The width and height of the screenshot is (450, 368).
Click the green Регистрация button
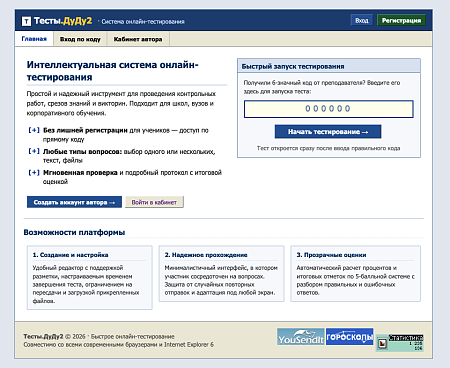point(401,20)
